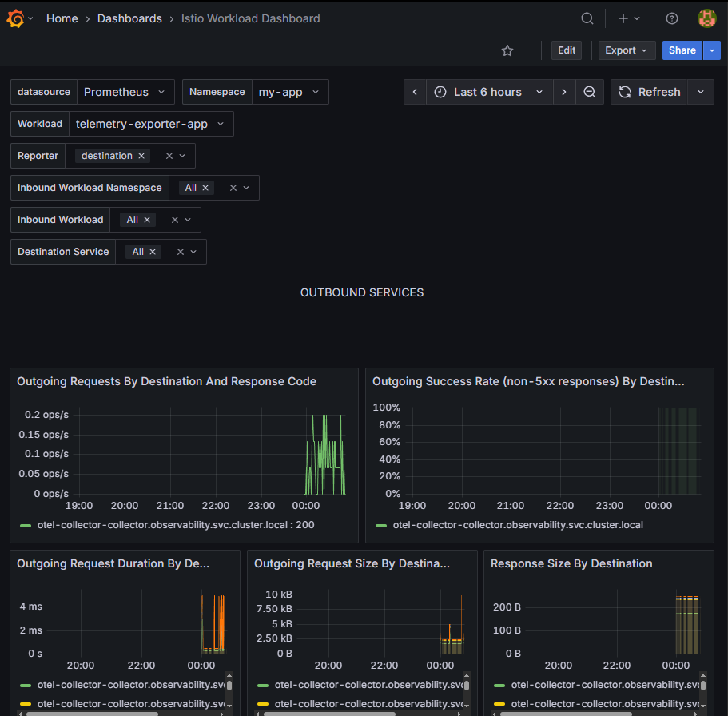The width and height of the screenshot is (728, 716).
Task: Click the Share button
Action: (x=682, y=50)
